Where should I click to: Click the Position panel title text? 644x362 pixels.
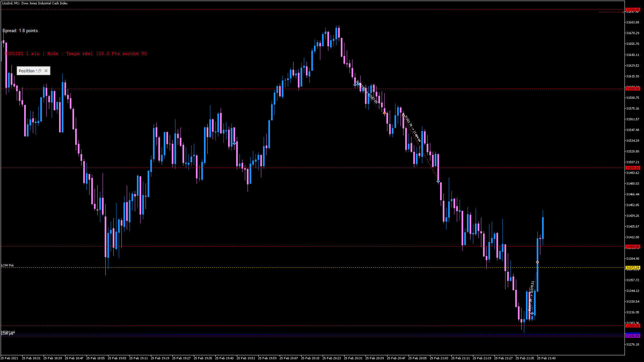coord(27,71)
